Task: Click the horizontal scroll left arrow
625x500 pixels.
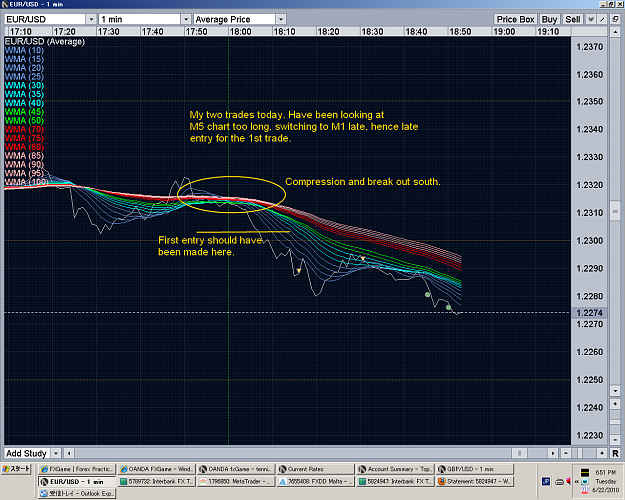Action: 69,453
